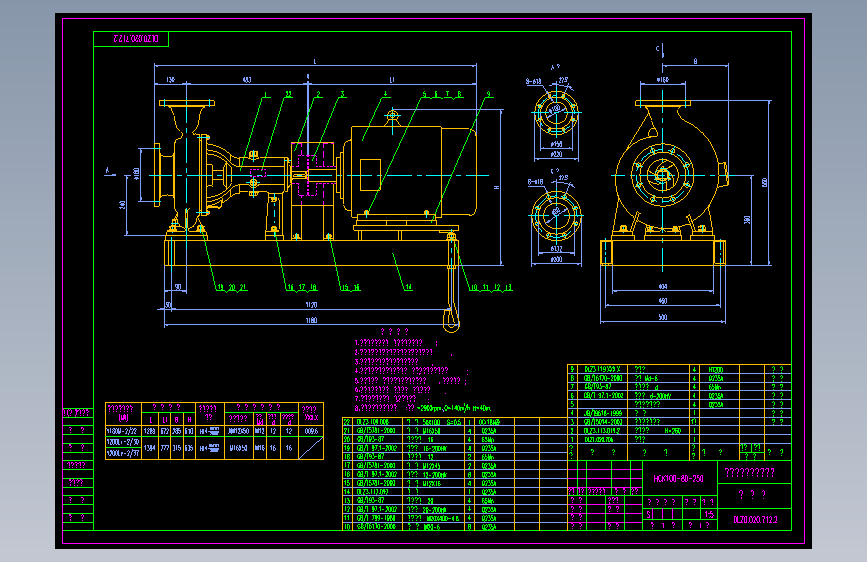867x562 pixels.
Task: Click part callout number 9
Action: [488, 95]
